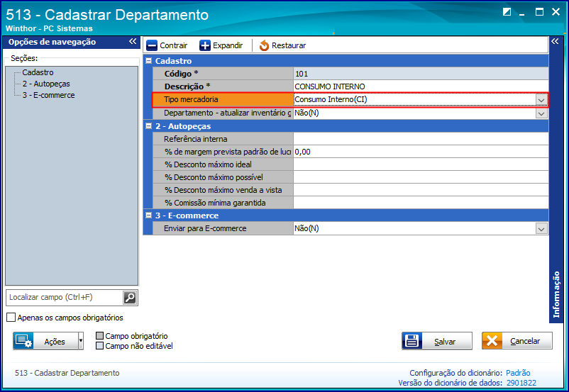Click the Descrição field CONSUMO INTERNO
The width and height of the screenshot is (569, 392).
point(421,86)
